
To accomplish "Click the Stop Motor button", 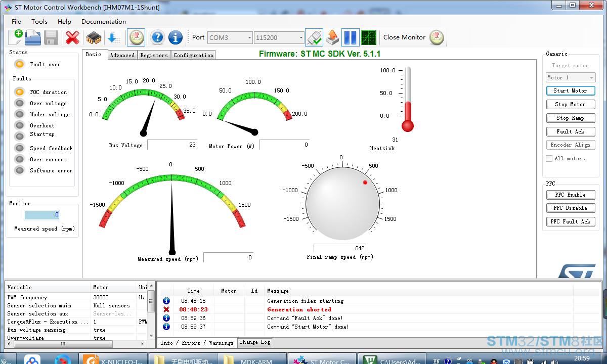I will [x=571, y=104].
